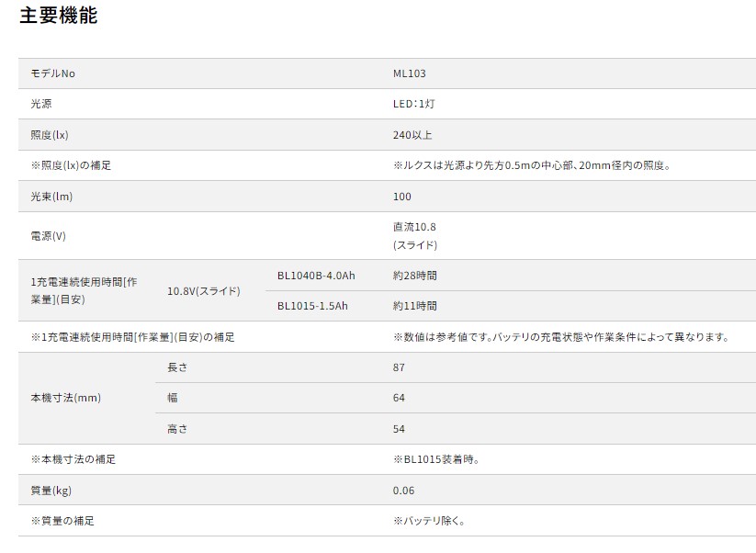Click the ※BL1015装着時。 note
Image resolution: width=756 pixels, height=553 pixels.
click(435, 458)
